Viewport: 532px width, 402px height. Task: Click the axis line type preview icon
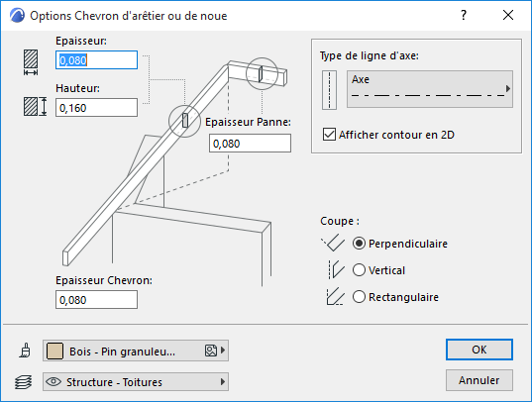329,90
